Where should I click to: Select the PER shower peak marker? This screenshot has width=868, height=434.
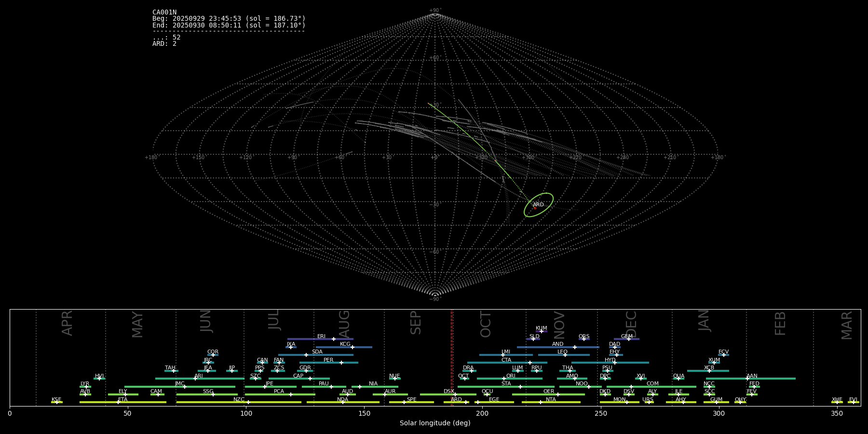341,363
